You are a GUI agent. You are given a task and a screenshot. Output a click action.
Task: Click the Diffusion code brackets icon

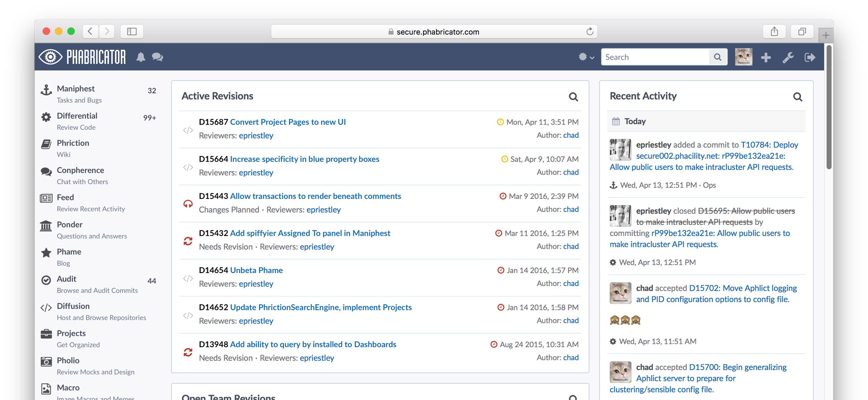(46, 308)
